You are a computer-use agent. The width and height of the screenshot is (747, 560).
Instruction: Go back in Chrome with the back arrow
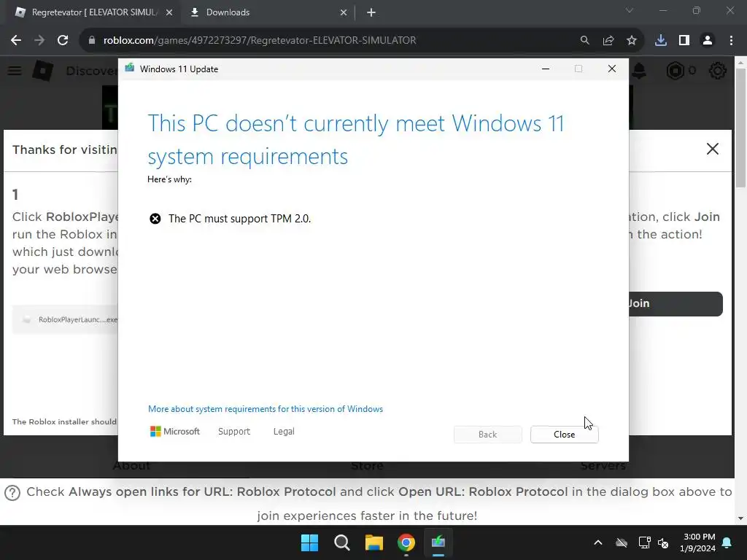pos(16,41)
